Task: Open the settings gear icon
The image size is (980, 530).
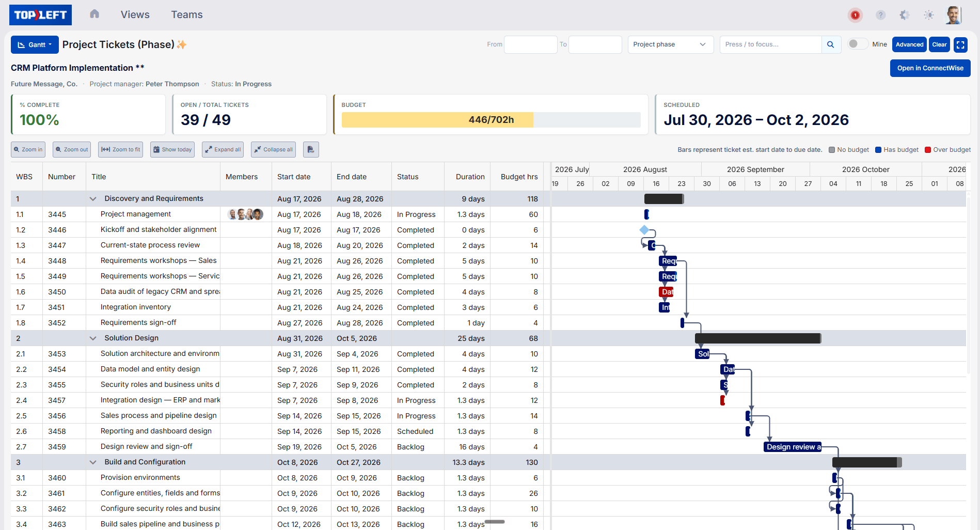Action: coord(905,15)
